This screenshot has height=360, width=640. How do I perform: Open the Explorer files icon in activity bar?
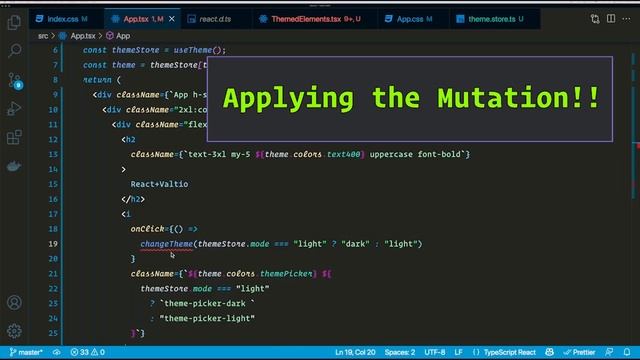[14, 22]
